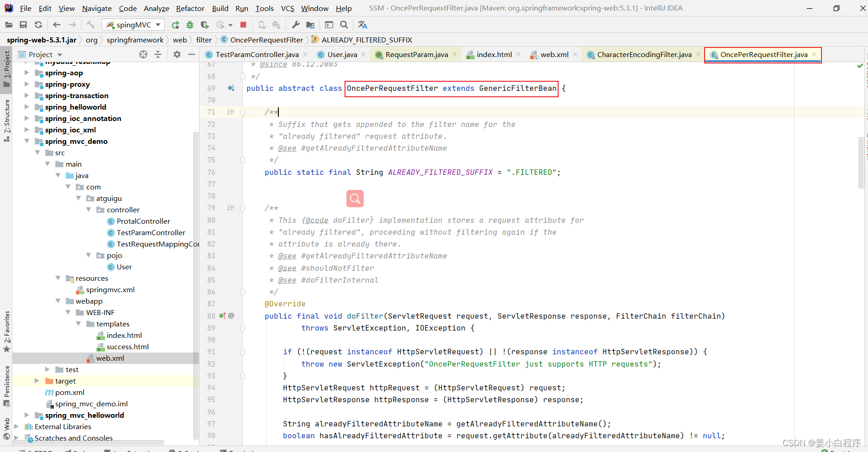The image size is (868, 452).
Task: Open the Refactor menu
Action: (x=190, y=8)
